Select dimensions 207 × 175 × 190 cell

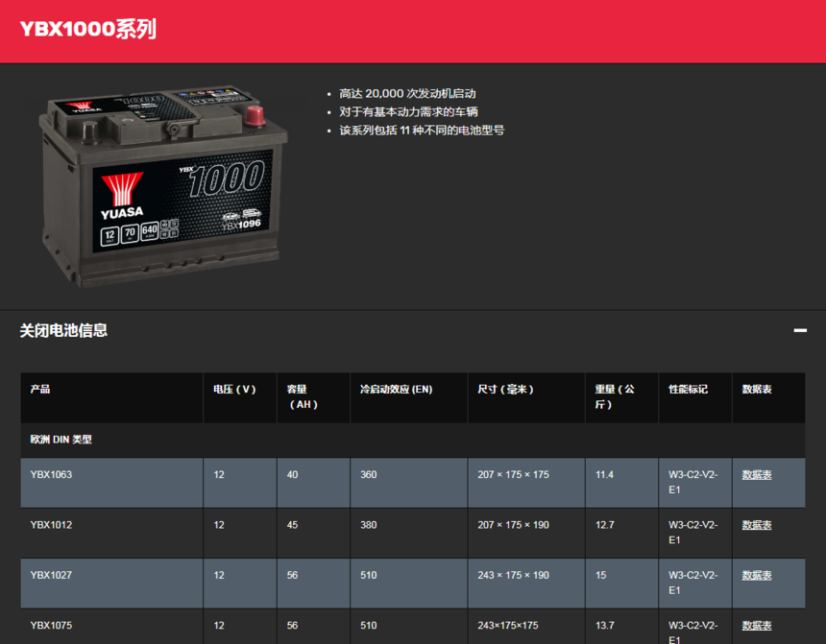[x=526, y=533]
